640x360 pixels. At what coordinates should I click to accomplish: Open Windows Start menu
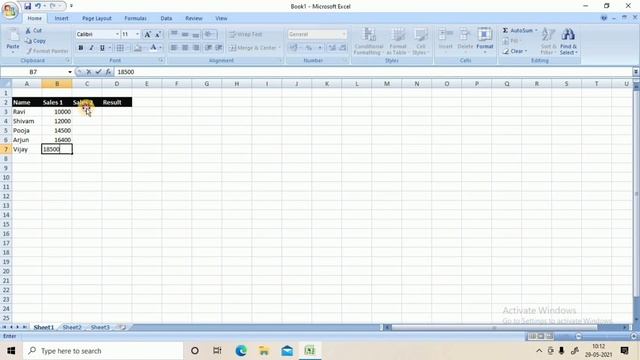[11, 351]
